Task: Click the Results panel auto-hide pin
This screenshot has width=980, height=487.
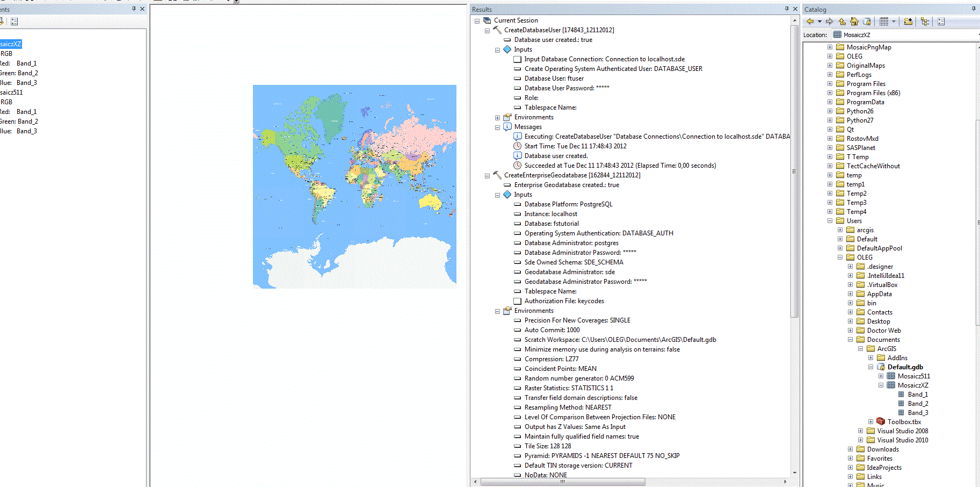Action: pos(787,9)
